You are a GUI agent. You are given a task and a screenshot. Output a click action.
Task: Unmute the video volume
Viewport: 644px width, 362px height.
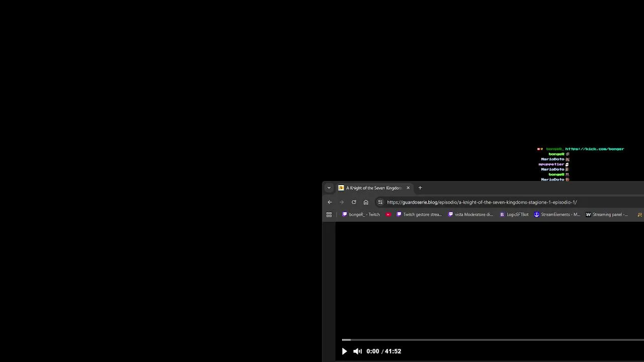tap(357, 351)
